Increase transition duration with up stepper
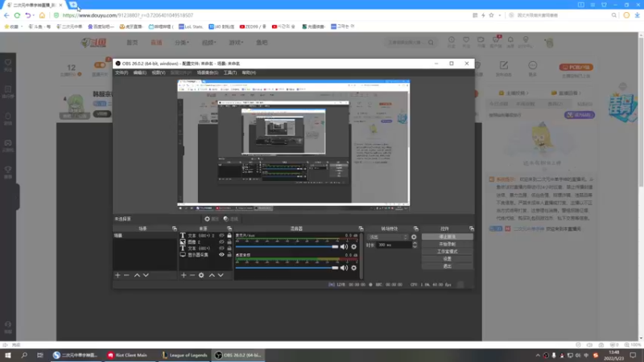644x362 pixels. 415,243
